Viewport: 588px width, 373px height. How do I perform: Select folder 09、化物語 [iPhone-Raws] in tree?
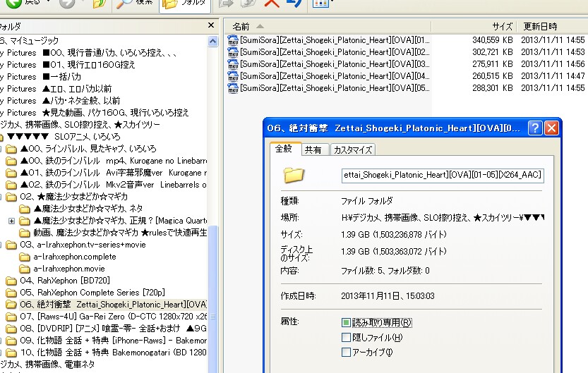pyautogui.click(x=113, y=341)
